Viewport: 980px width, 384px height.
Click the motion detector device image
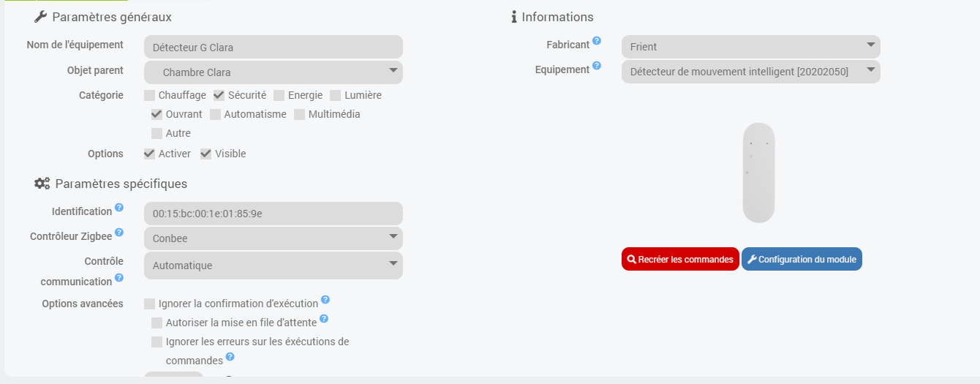(x=758, y=173)
